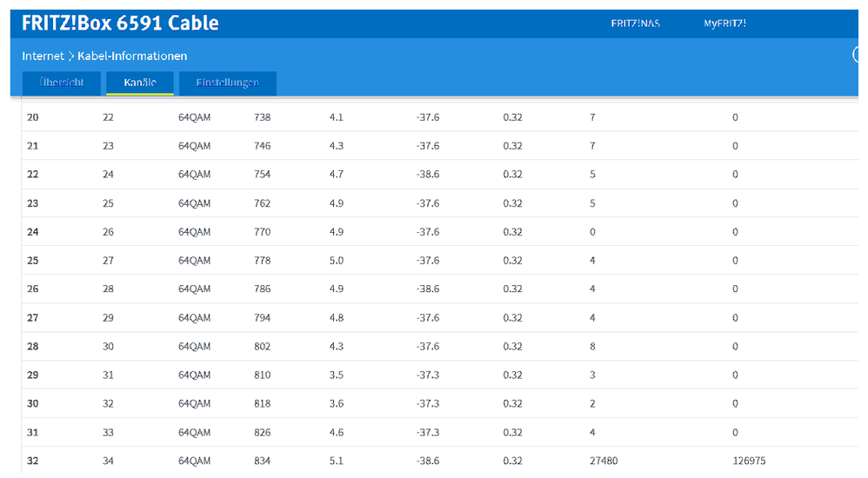Select power level 5.1 in 834 row

[x=337, y=461]
